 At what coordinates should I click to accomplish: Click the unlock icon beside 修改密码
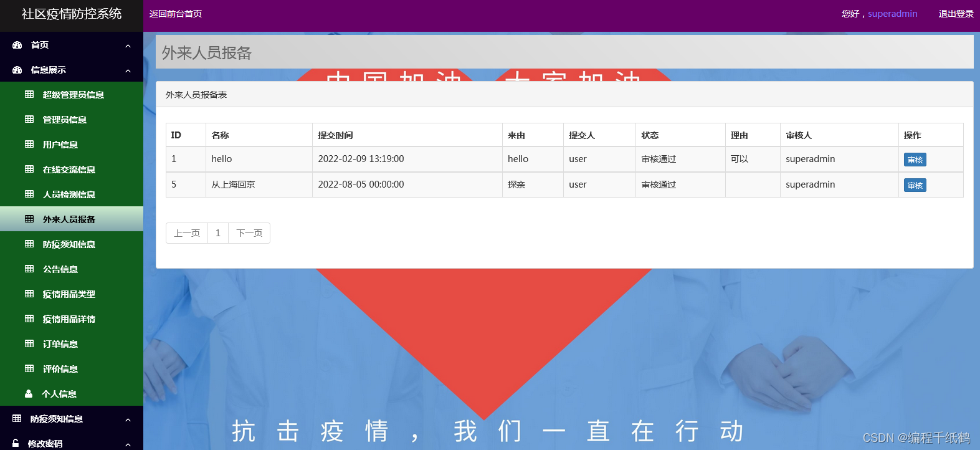(16, 443)
